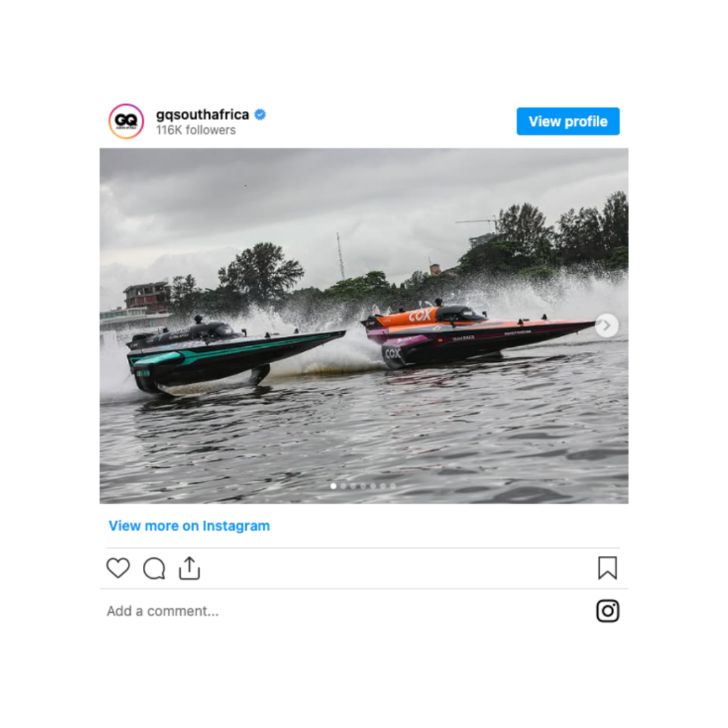Click the orange COX boat in the photo

tap(478, 333)
